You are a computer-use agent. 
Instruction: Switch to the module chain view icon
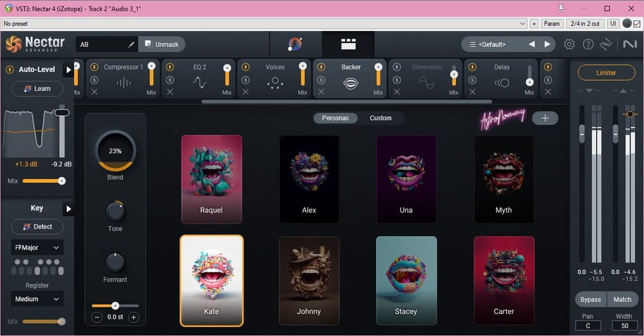[x=348, y=44]
